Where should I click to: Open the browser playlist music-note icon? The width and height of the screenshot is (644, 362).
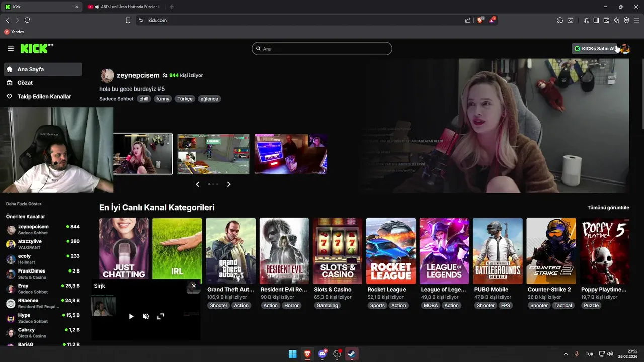coord(586,20)
